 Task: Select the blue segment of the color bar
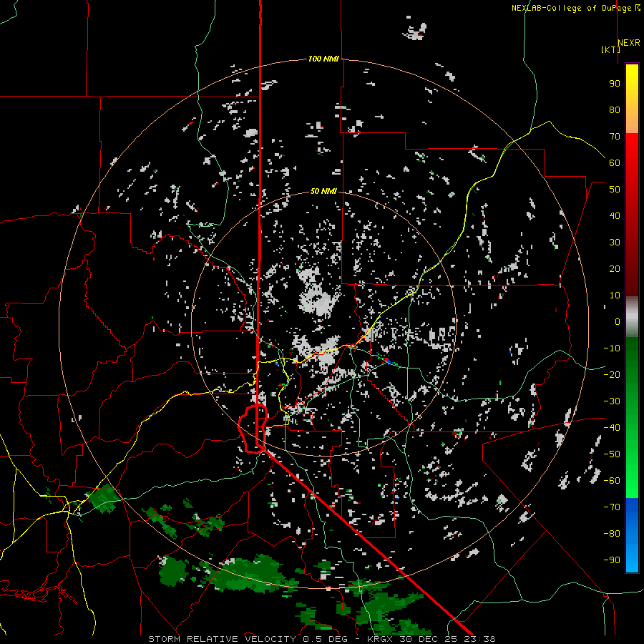pyautogui.click(x=632, y=535)
